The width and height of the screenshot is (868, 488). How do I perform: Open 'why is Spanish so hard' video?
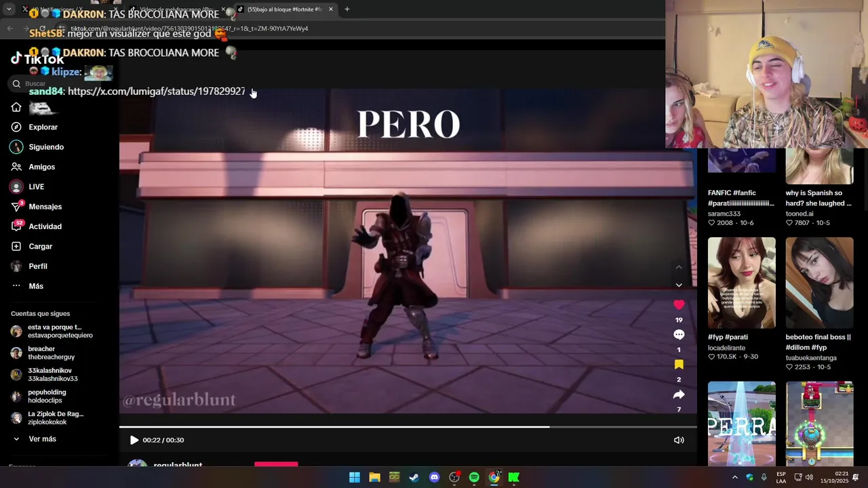(x=818, y=198)
